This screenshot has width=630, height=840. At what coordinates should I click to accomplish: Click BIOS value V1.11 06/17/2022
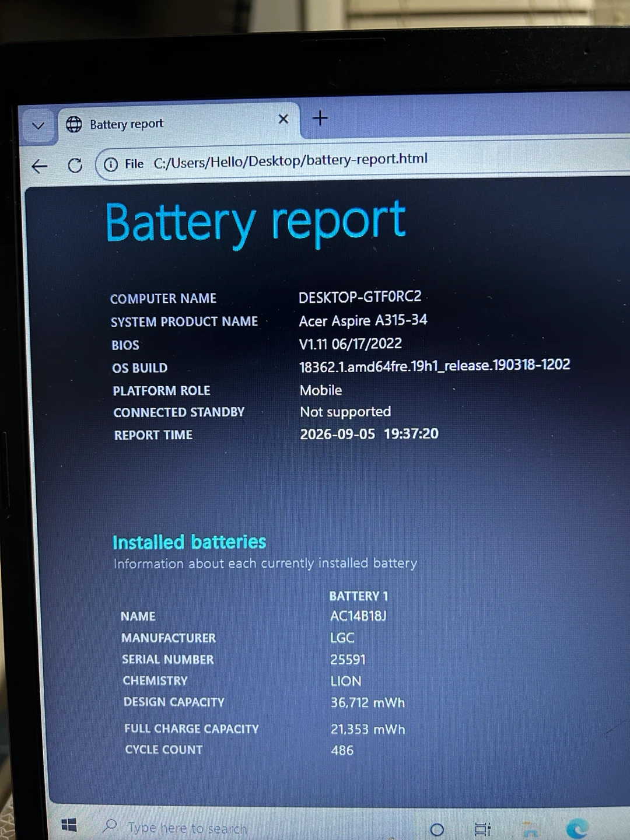pyautogui.click(x=351, y=344)
